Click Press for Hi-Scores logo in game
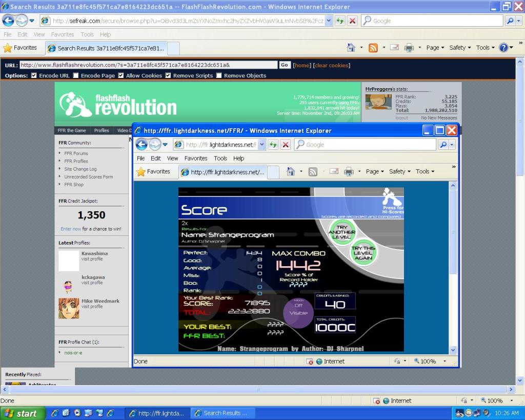The width and height of the screenshot is (525, 420). click(x=392, y=201)
